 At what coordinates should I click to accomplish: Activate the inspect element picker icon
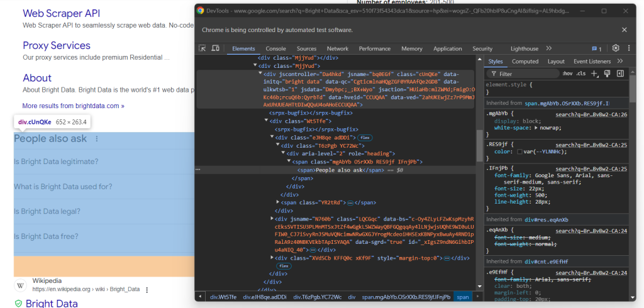202,48
